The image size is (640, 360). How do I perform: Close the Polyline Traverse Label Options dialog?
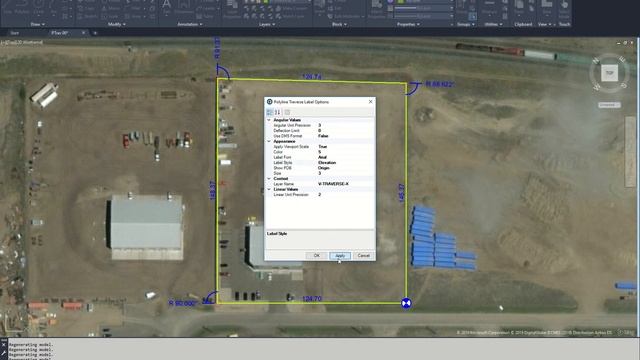370,102
